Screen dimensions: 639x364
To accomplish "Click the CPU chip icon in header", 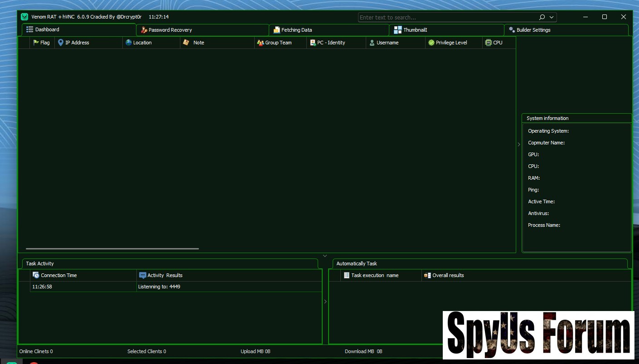I will 488,43.
